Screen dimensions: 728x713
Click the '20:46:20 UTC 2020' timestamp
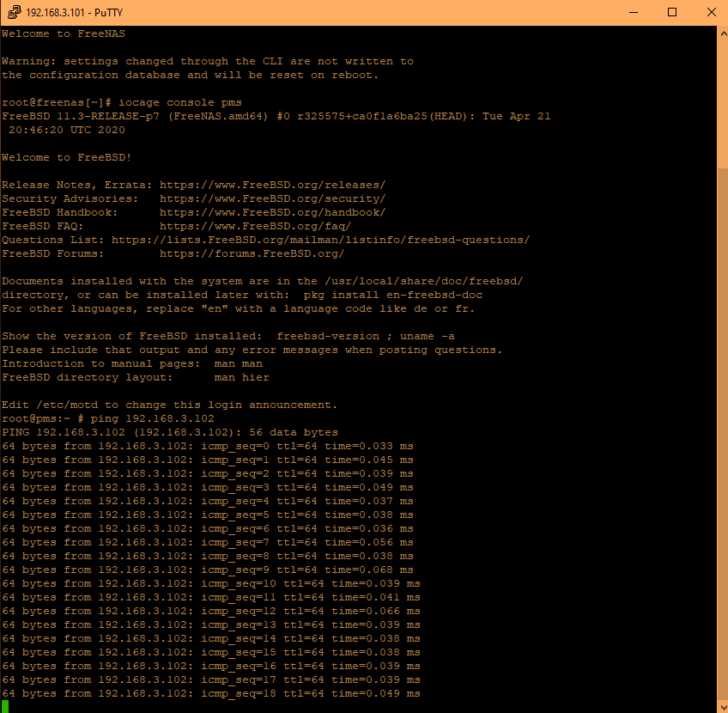[x=67, y=130]
